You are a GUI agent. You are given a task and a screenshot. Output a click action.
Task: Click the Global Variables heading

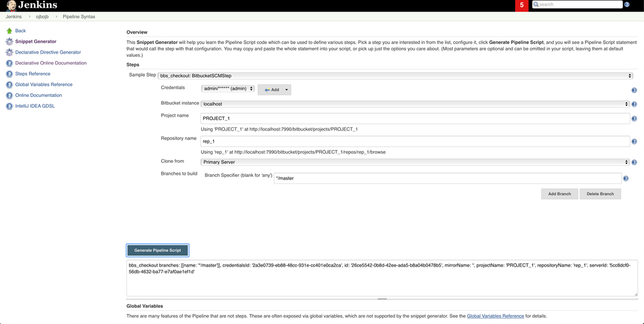pyautogui.click(x=144, y=307)
